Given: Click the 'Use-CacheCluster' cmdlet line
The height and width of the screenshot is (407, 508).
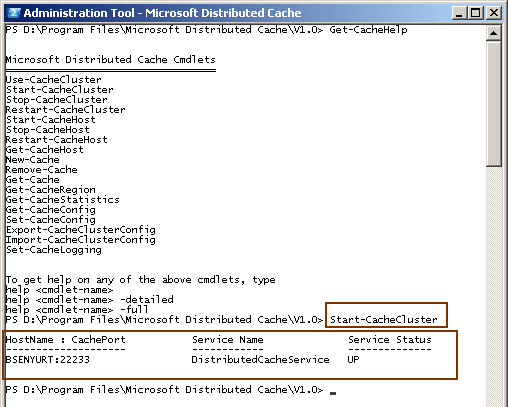Looking at the screenshot, I should click(x=54, y=80).
